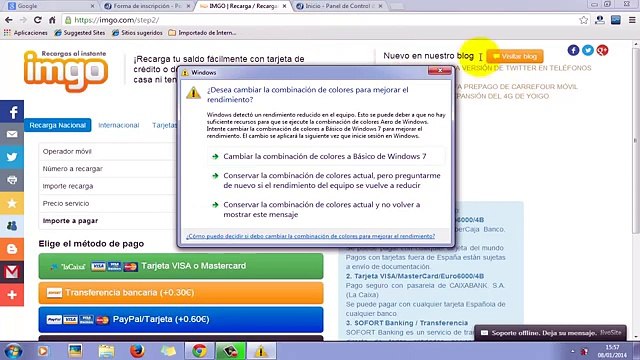Click the Chrome forward arrow
Image resolution: width=640 pixels, height=360 pixels.
(23, 20)
